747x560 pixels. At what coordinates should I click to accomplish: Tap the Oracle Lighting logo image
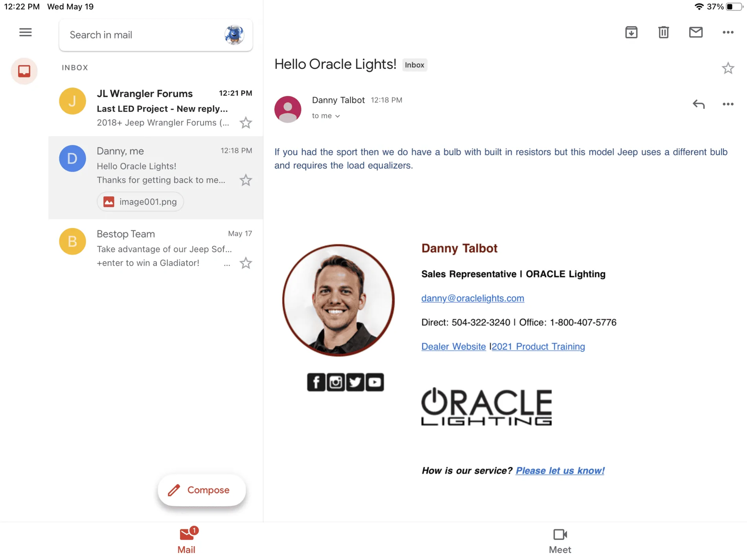[487, 406]
